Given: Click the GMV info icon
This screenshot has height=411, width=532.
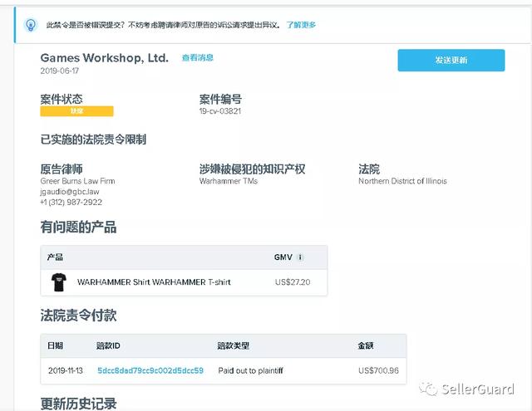Looking at the screenshot, I should click(x=300, y=257).
